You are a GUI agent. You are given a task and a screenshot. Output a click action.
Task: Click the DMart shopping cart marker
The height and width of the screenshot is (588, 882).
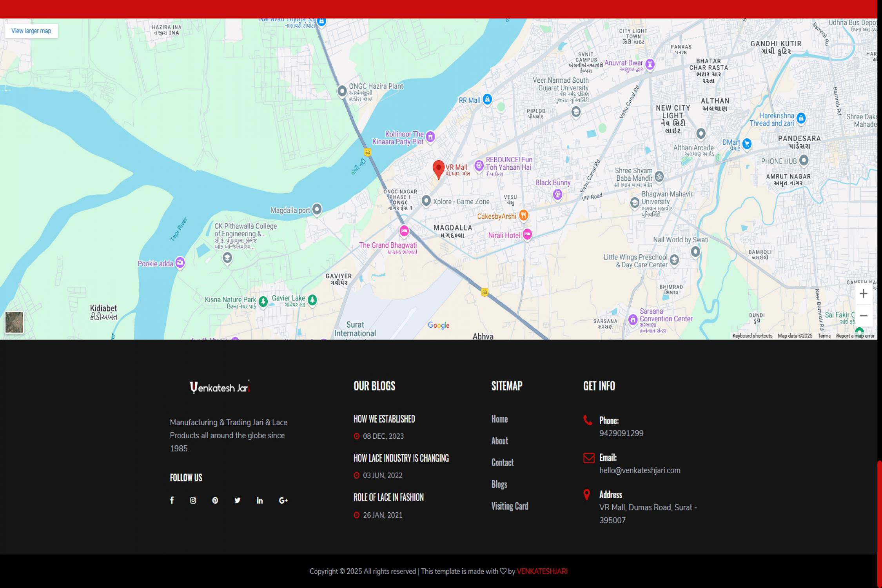(747, 143)
